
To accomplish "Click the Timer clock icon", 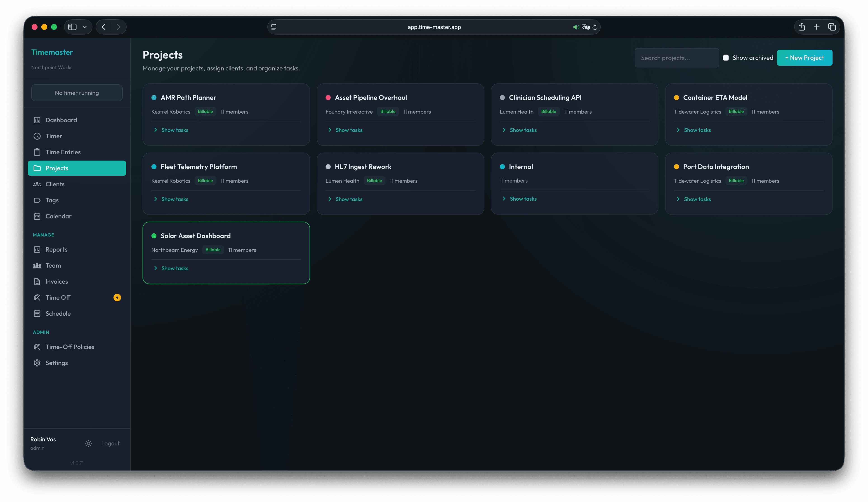I will (x=37, y=136).
